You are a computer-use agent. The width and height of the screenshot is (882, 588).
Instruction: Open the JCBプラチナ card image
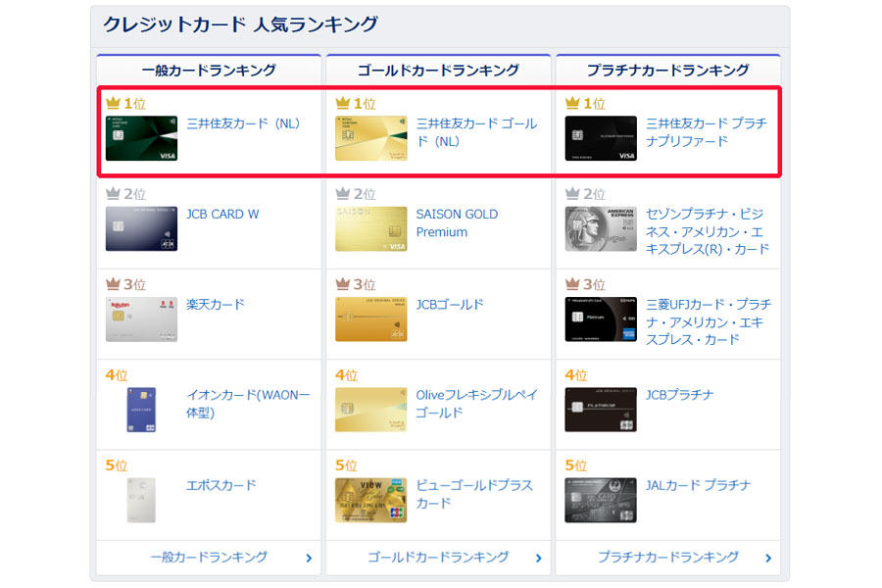[601, 410]
